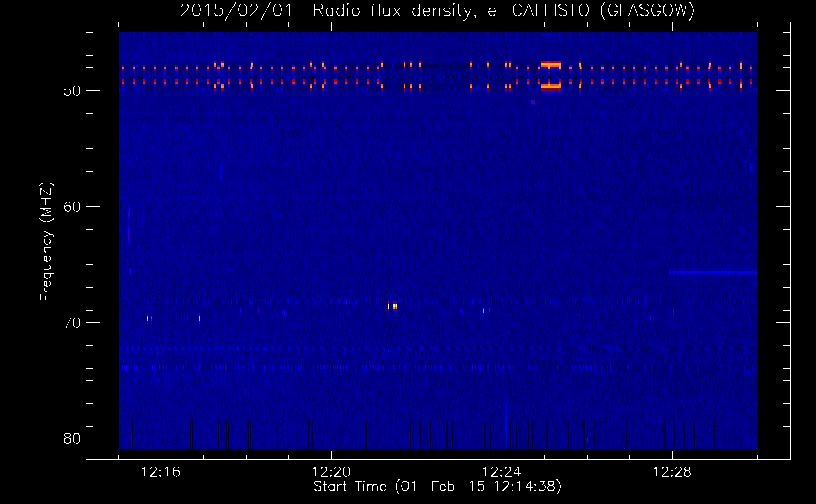Image resolution: width=816 pixels, height=504 pixels.
Task: Click the 60 frequency tick label
Action: click(72, 207)
